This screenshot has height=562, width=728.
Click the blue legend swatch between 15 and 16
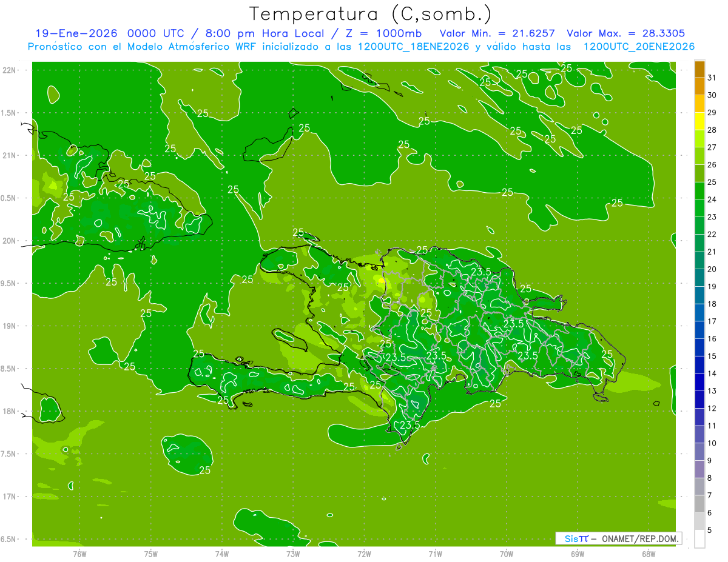[699, 347]
